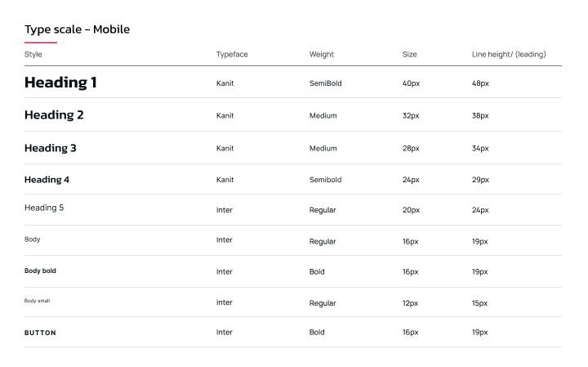The height and width of the screenshot is (367, 588).
Task: Click the "Type scale – Mobile" title
Action: coord(77,29)
